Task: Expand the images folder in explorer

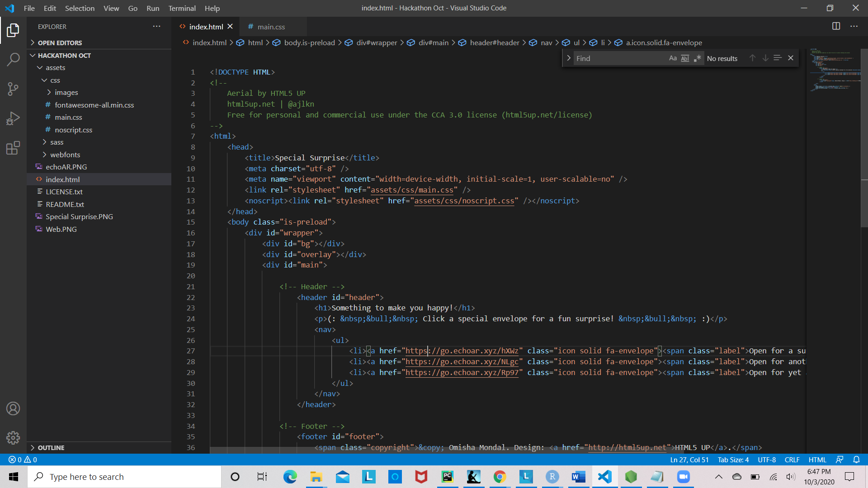Action: (66, 92)
